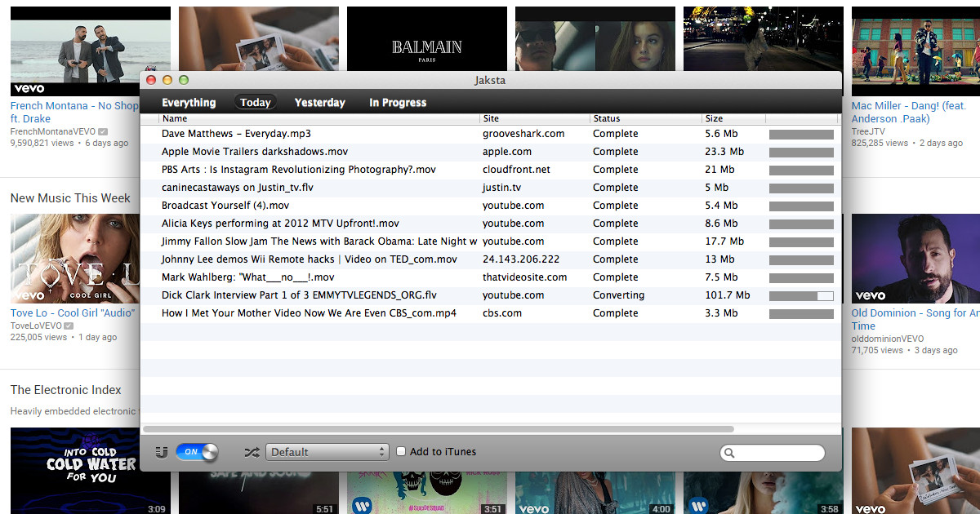
Task: Open the Into Cold Water video thumbnail
Action: pyautogui.click(x=90, y=471)
